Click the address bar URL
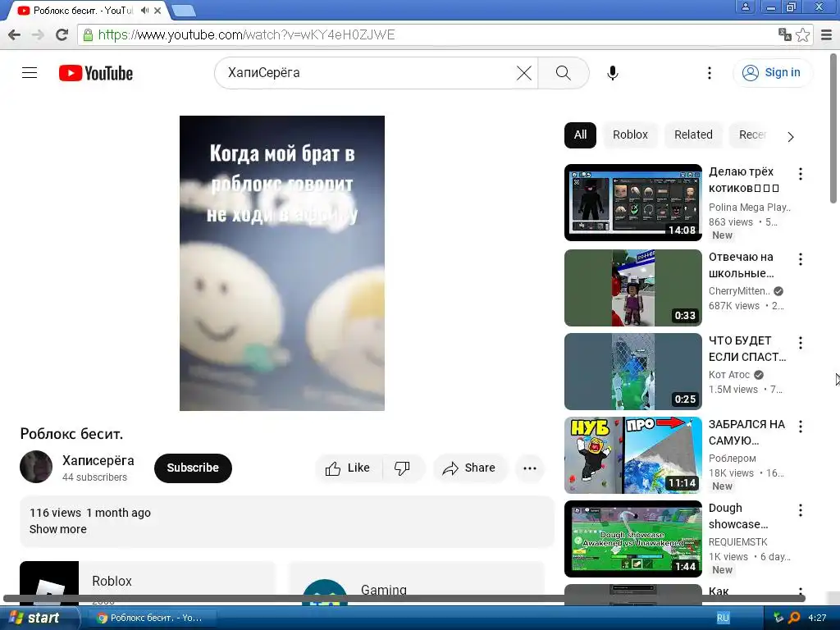Screen dimensions: 840x630 pos(246,34)
